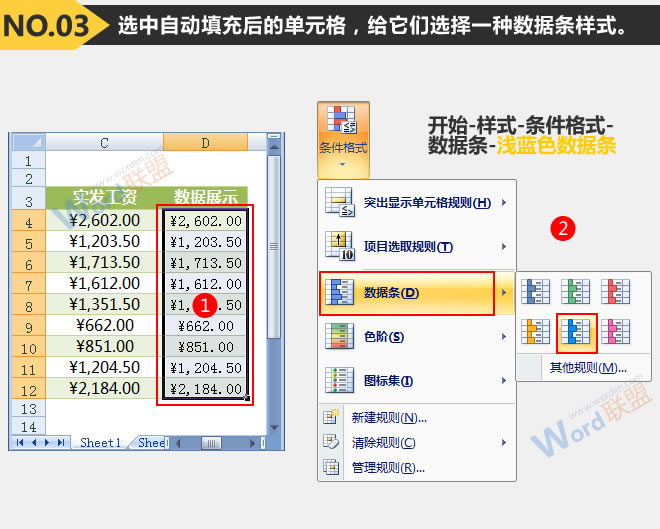660x529 pixels.
Task: Click the 数据展示 header cell
Action: pos(205,198)
